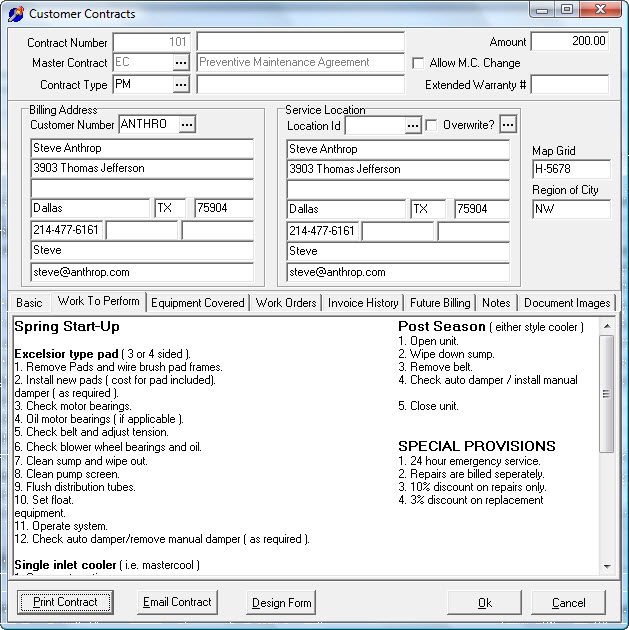Click the Customer Contracts app icon in title bar
The width and height of the screenshot is (629, 630).
[x=16, y=14]
